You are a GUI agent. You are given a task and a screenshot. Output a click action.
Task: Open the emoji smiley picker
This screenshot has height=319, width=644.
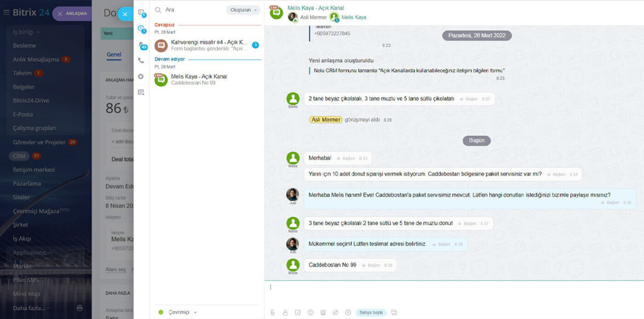click(310, 312)
